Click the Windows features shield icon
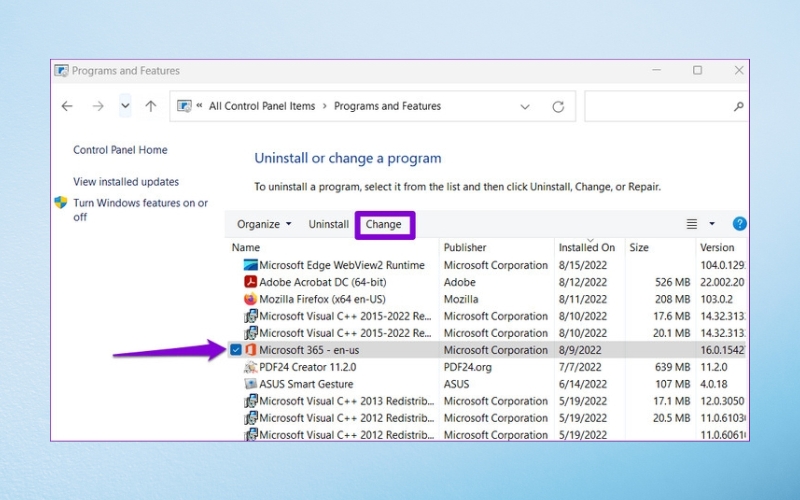Image resolution: width=800 pixels, height=500 pixels. click(x=61, y=203)
